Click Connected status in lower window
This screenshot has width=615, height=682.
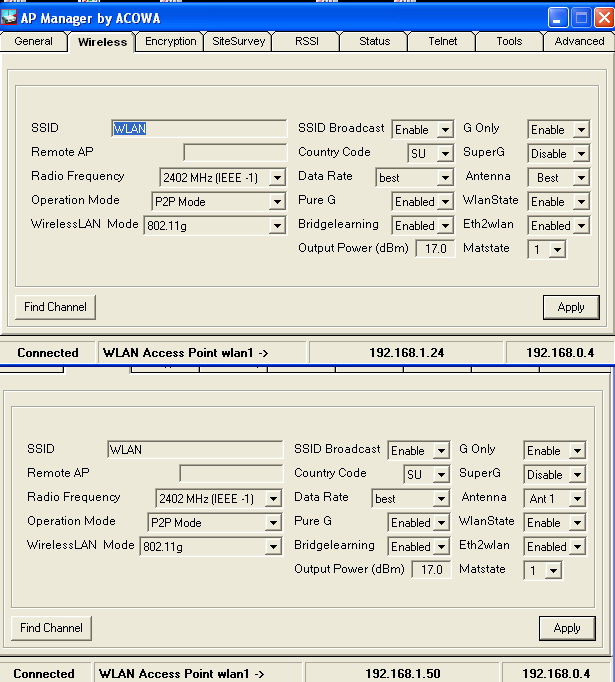coord(44,673)
